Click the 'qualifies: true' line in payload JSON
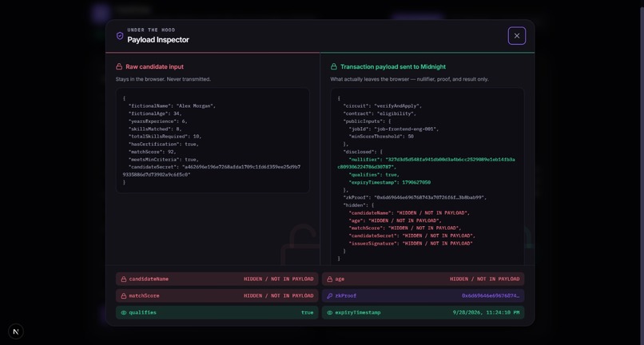The image size is (644, 345). point(374,175)
